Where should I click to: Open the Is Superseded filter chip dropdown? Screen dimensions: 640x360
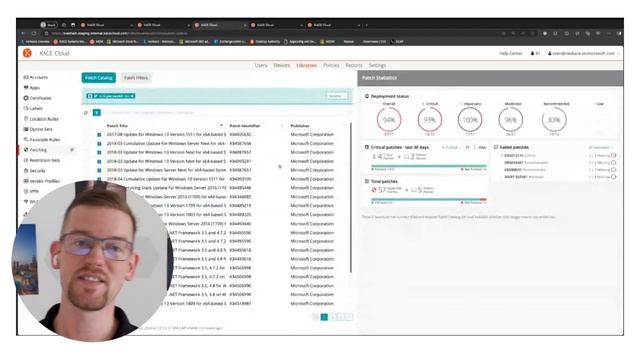click(111, 96)
